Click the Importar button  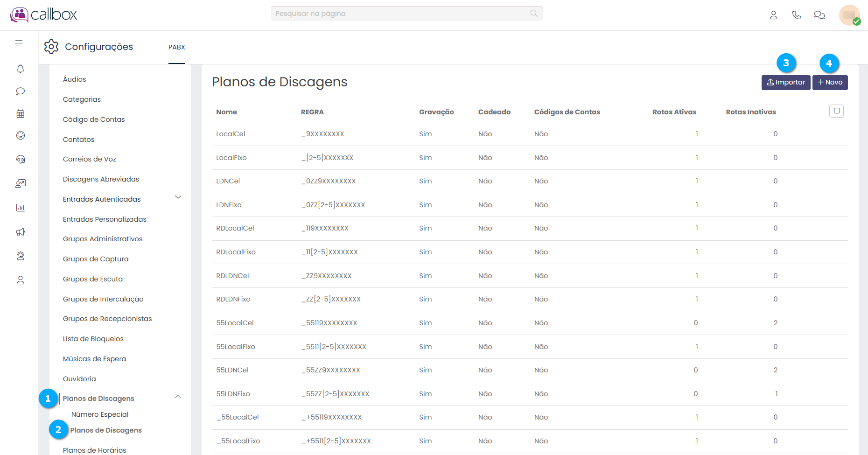(x=785, y=83)
